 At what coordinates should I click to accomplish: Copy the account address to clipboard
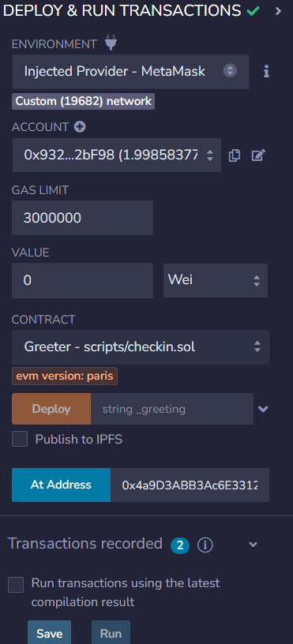click(235, 155)
